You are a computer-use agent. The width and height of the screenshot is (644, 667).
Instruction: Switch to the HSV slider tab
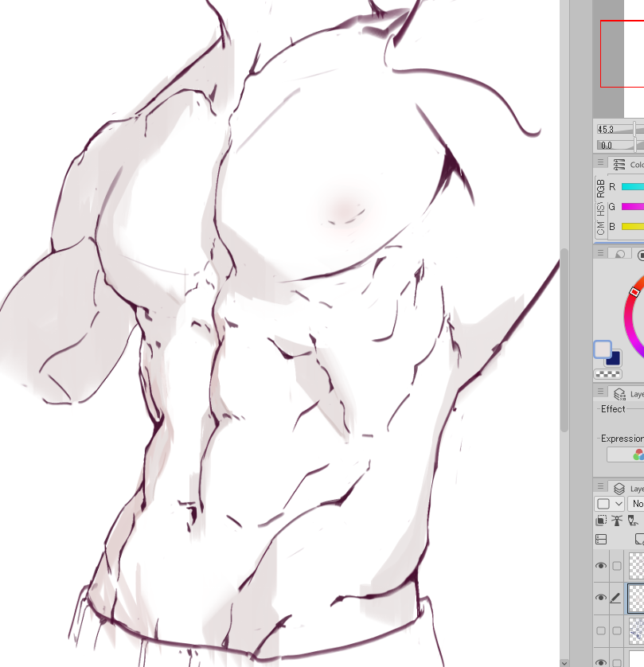point(600,209)
